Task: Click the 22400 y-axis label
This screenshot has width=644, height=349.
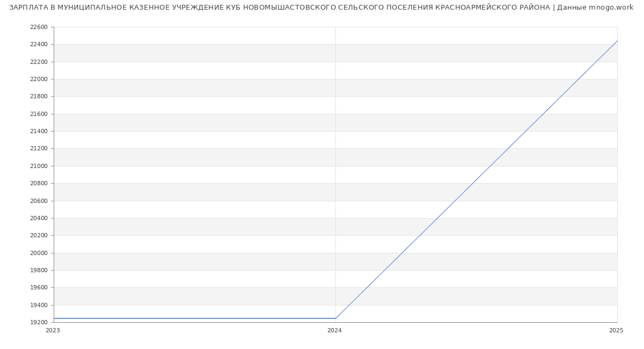Action: (39, 45)
